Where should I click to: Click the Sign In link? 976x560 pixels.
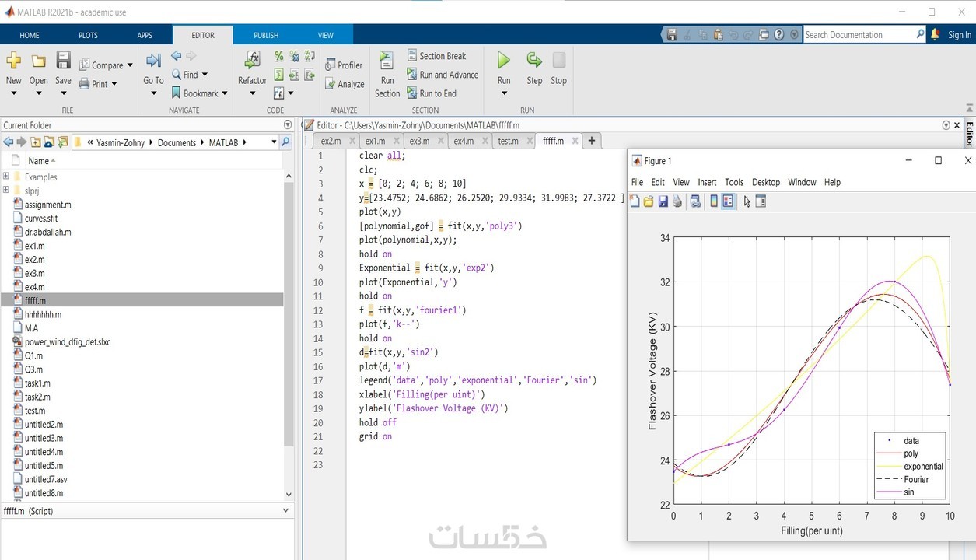tap(959, 35)
